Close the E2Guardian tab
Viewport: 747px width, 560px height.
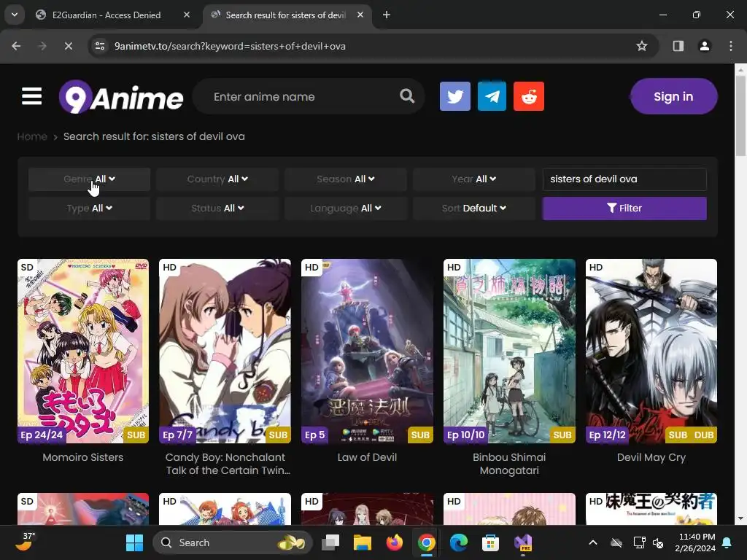tap(187, 15)
